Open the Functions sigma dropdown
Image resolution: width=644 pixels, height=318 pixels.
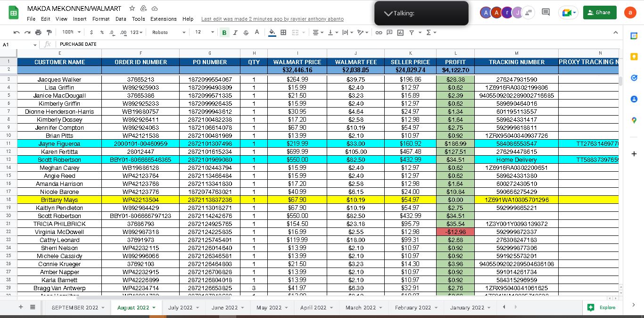(431, 33)
